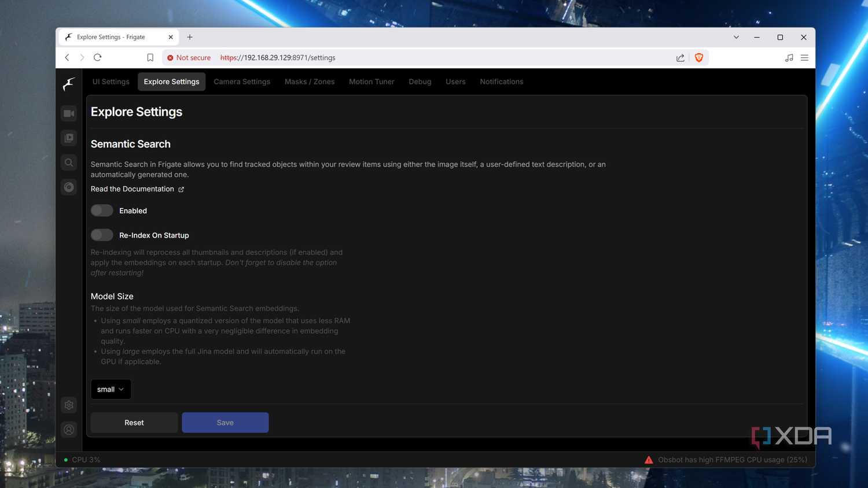Click the Explore Settings page heading
868x488 pixels.
click(137, 112)
